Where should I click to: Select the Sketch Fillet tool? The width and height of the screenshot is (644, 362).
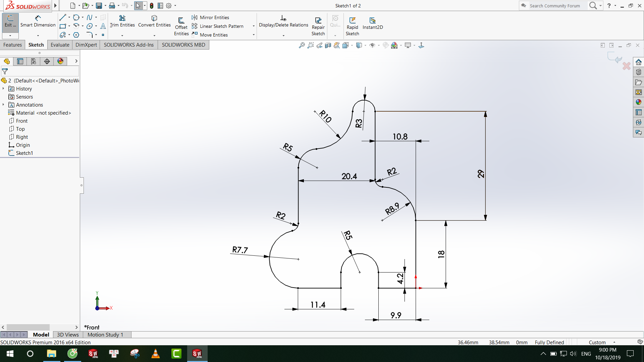click(x=90, y=35)
